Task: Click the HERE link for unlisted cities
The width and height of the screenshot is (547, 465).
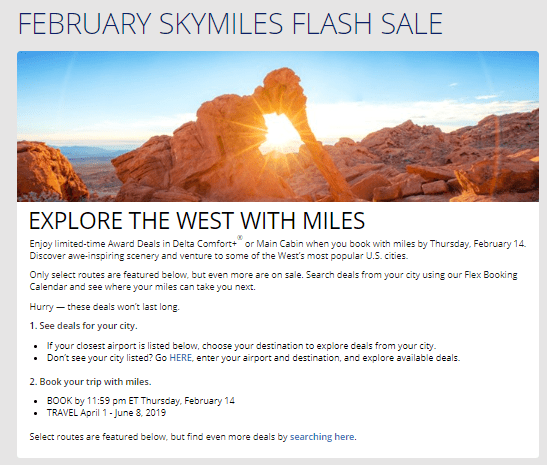Action: pos(180,358)
